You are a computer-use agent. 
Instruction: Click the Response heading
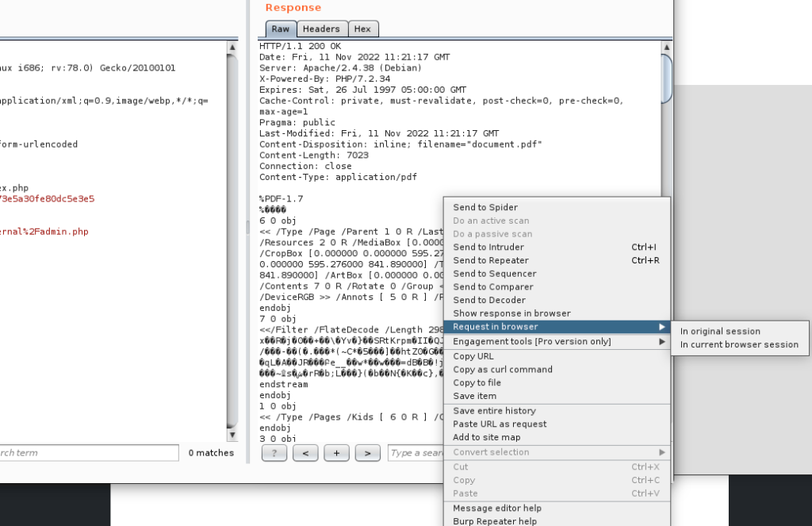coord(293,8)
